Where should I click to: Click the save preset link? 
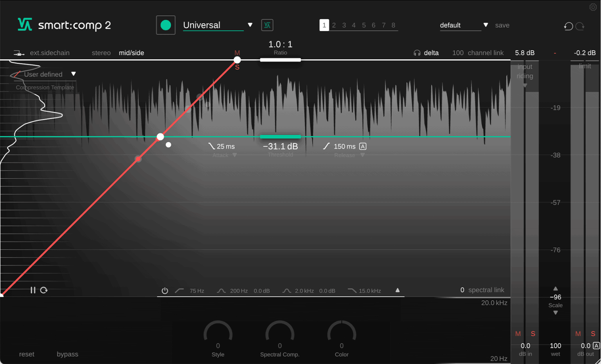coord(502,25)
